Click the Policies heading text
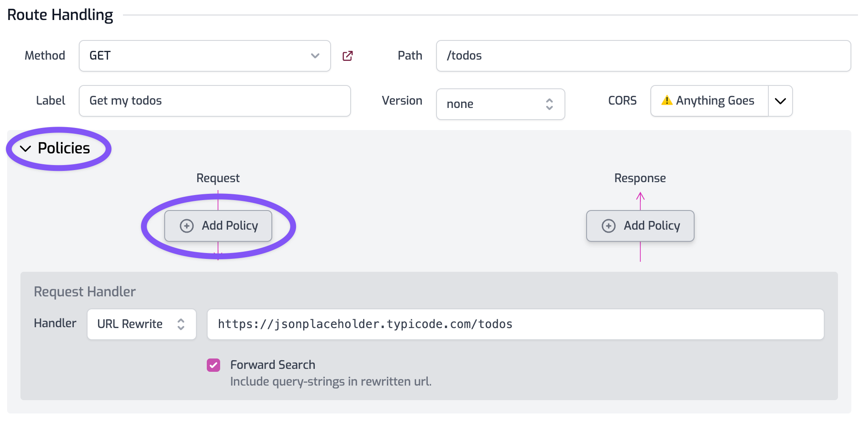 click(x=64, y=148)
